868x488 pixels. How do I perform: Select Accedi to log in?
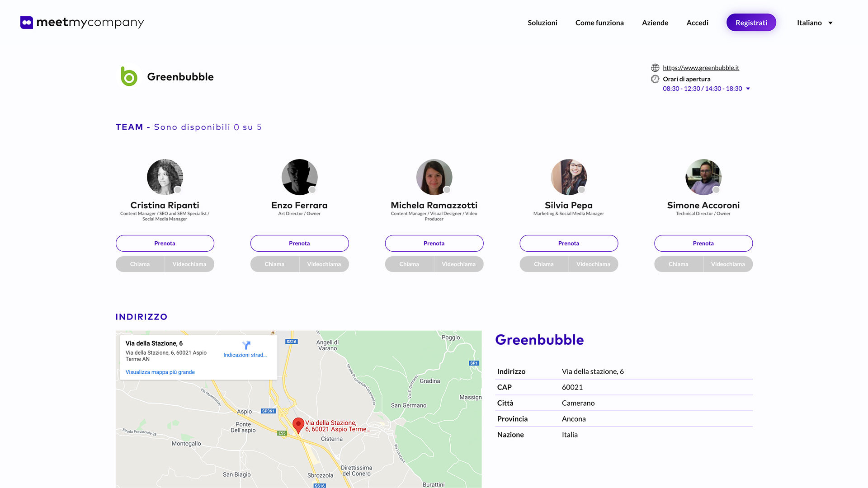(698, 23)
